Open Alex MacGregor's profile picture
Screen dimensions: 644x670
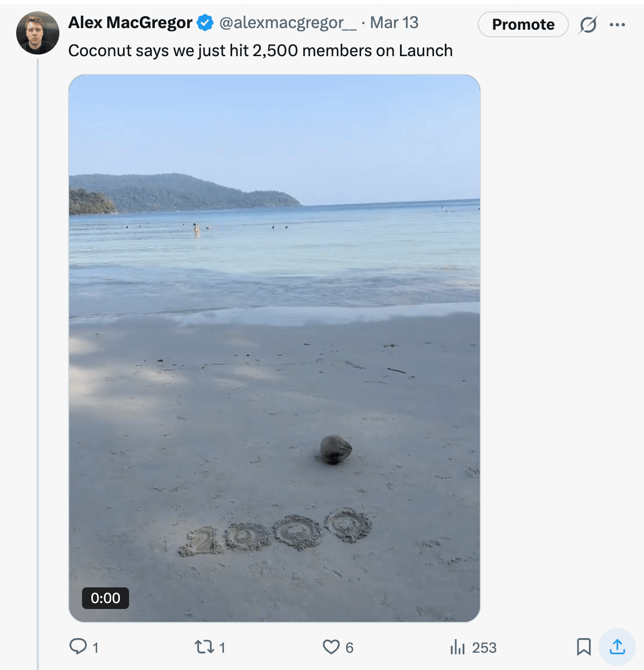click(38, 33)
